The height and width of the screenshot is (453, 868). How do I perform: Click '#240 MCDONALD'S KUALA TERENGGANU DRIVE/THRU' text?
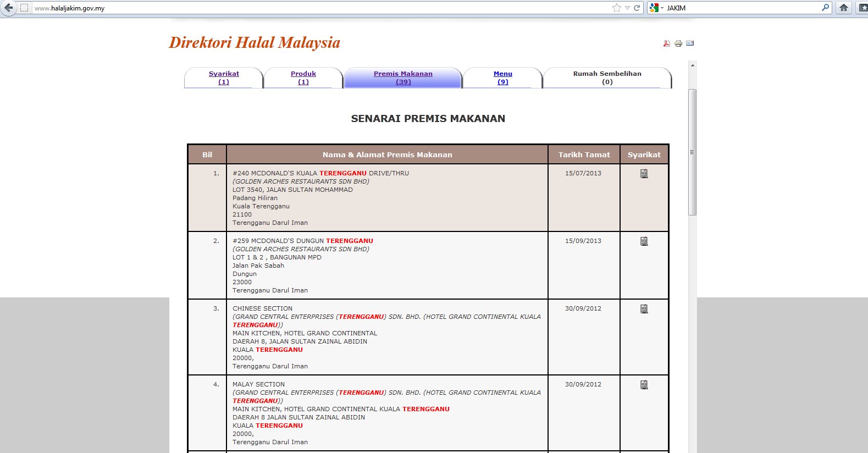[320, 173]
